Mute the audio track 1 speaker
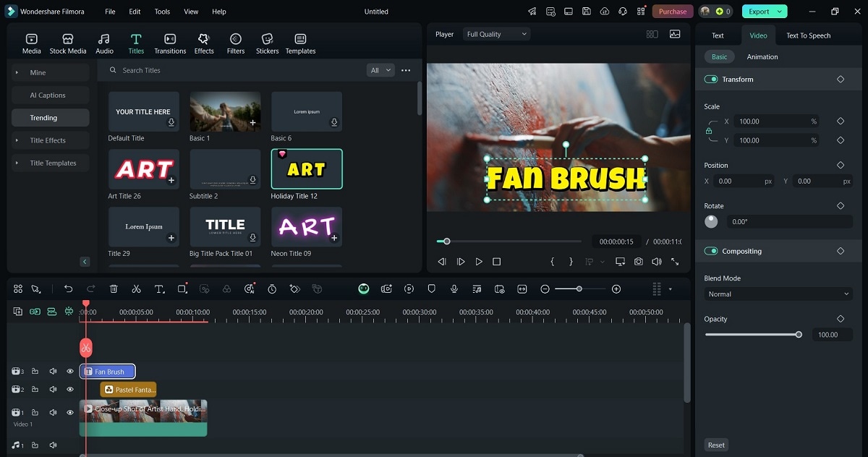 [53, 445]
